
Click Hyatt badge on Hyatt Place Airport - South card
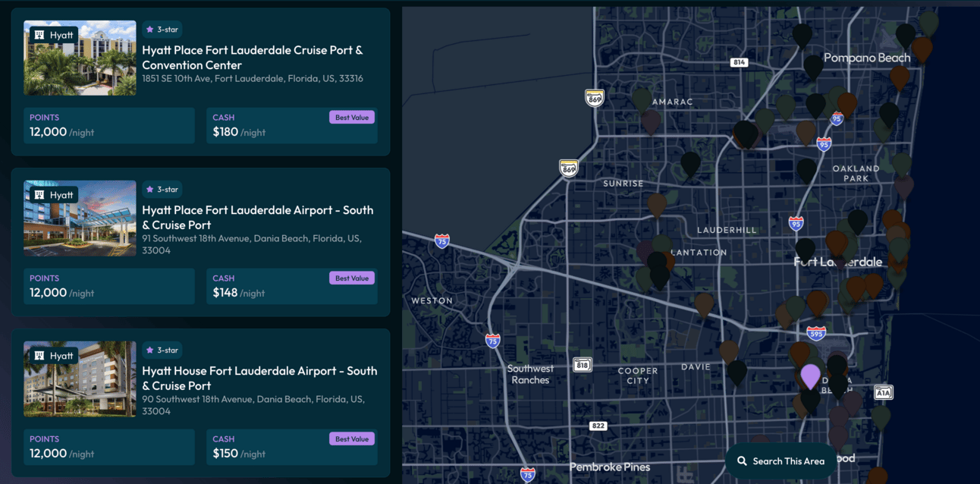pos(54,195)
